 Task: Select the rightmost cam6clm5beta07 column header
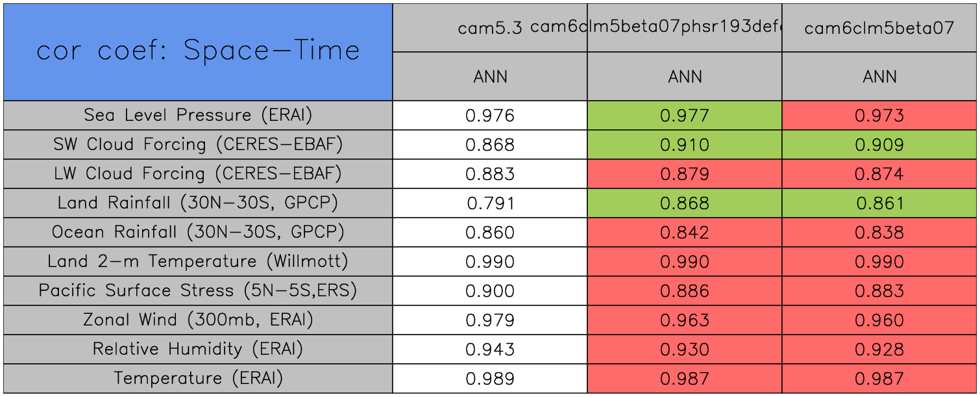coord(879,28)
